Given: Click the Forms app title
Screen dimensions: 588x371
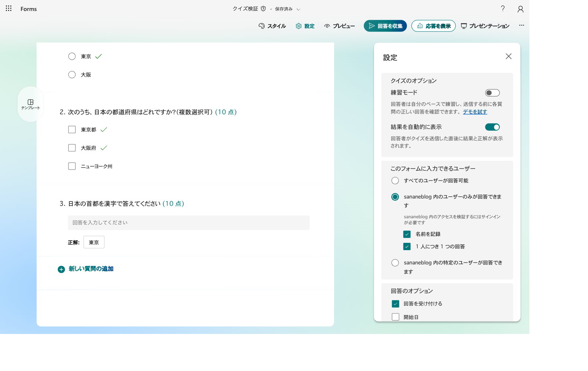Looking at the screenshot, I should (29, 9).
